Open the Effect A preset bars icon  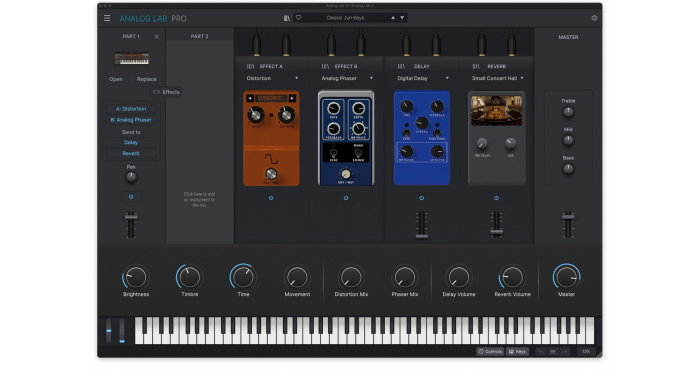click(x=250, y=67)
